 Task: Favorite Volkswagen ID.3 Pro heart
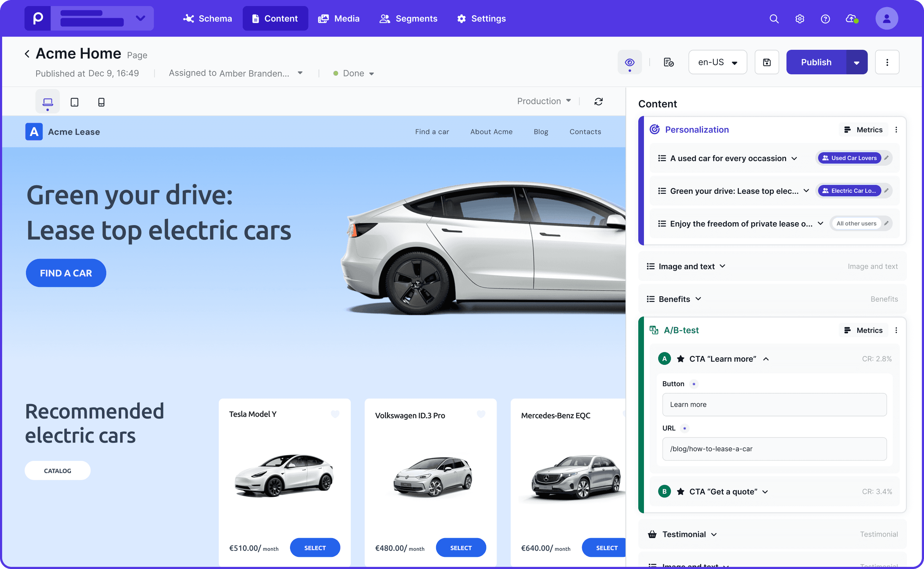(x=480, y=414)
